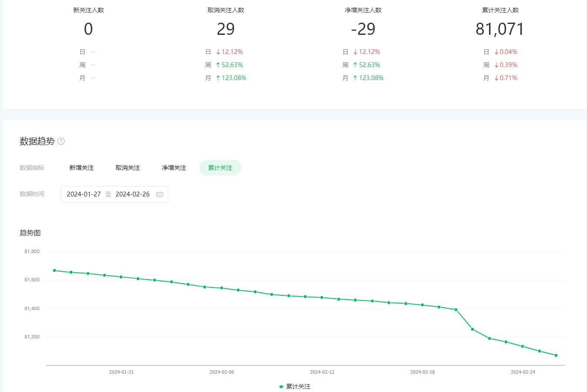This screenshot has width=587, height=392.
Task: Click the weekly up arrow under 取消关注人数
Action: click(x=218, y=65)
